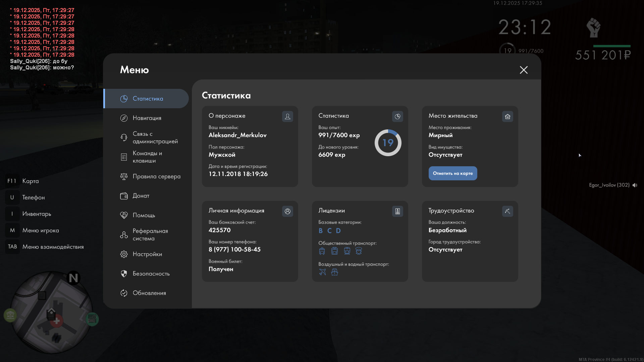Switch to Реферальная система section
The image size is (644, 362).
150,235
